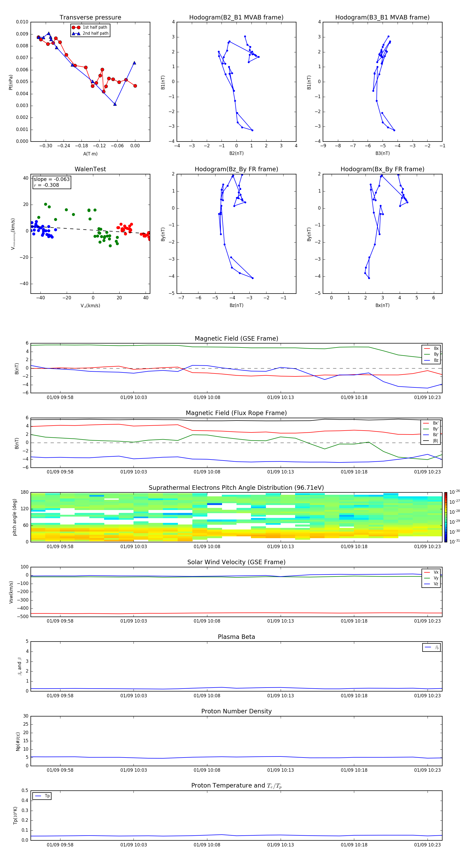Select the Vy legend entry
The width and height of the screenshot is (473, 868).
click(431, 578)
